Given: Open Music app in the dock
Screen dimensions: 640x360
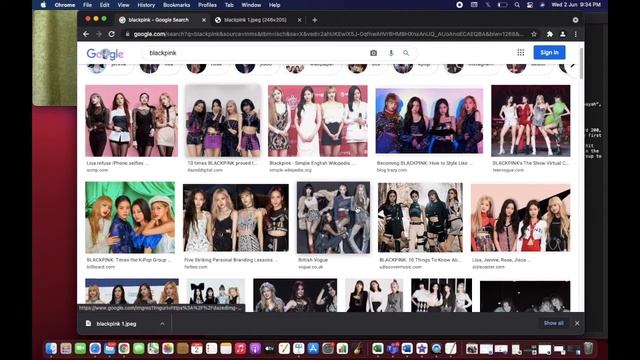Looking at the screenshot, I should tap(240, 348).
